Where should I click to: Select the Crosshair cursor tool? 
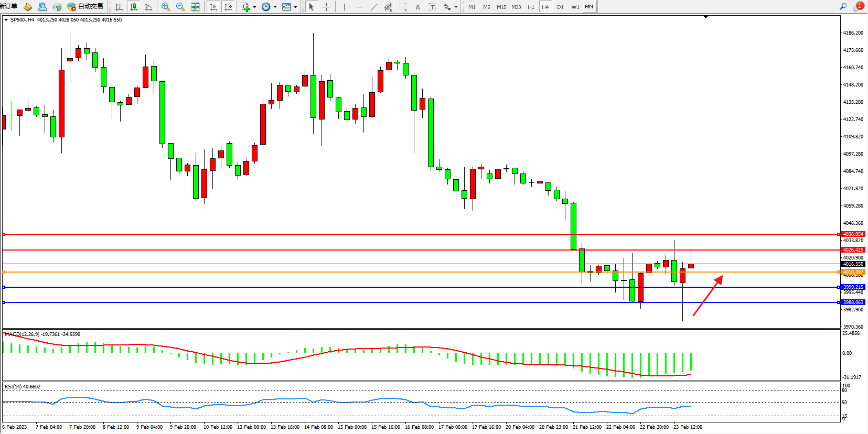pyautogui.click(x=326, y=7)
